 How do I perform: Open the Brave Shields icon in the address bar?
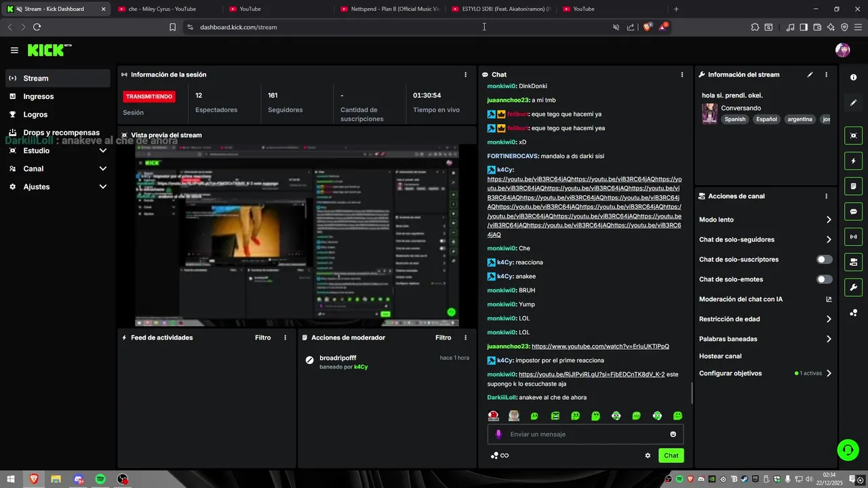[x=648, y=27]
